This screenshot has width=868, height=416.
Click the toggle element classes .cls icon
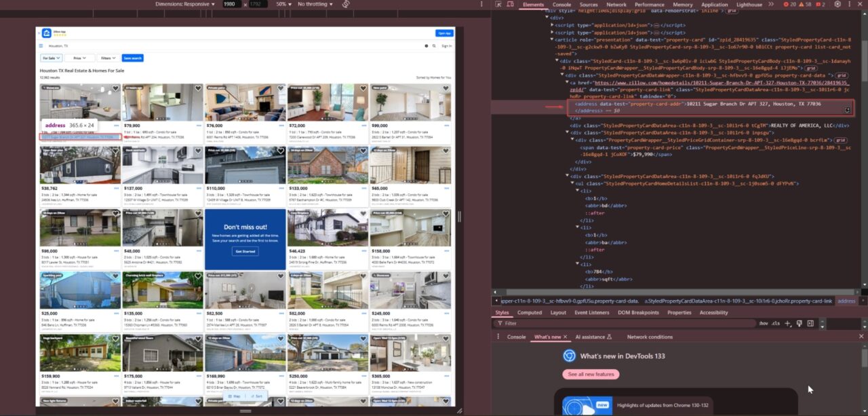pos(776,323)
